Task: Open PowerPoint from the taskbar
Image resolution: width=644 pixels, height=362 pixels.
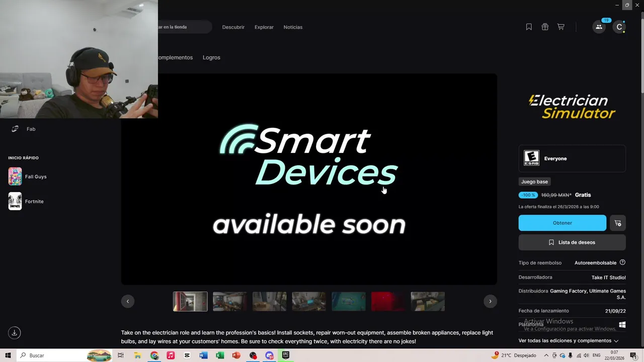Action: click(x=236, y=355)
